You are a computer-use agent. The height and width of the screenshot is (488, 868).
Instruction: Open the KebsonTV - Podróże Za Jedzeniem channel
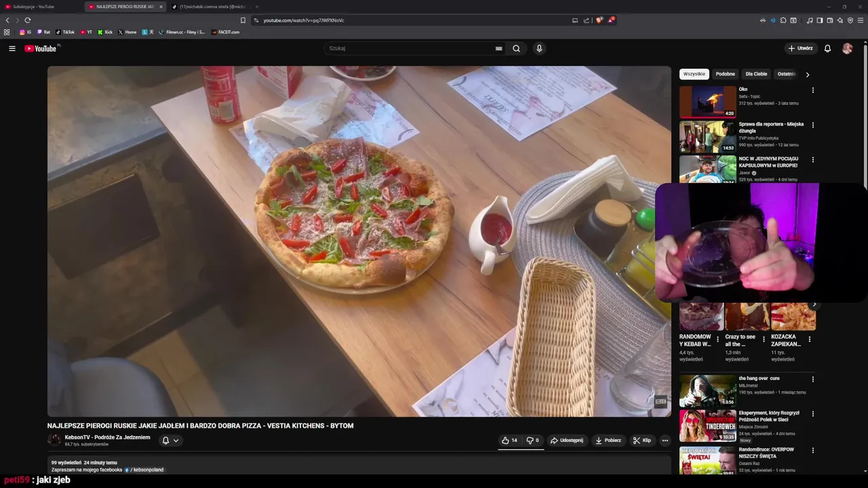(x=107, y=437)
